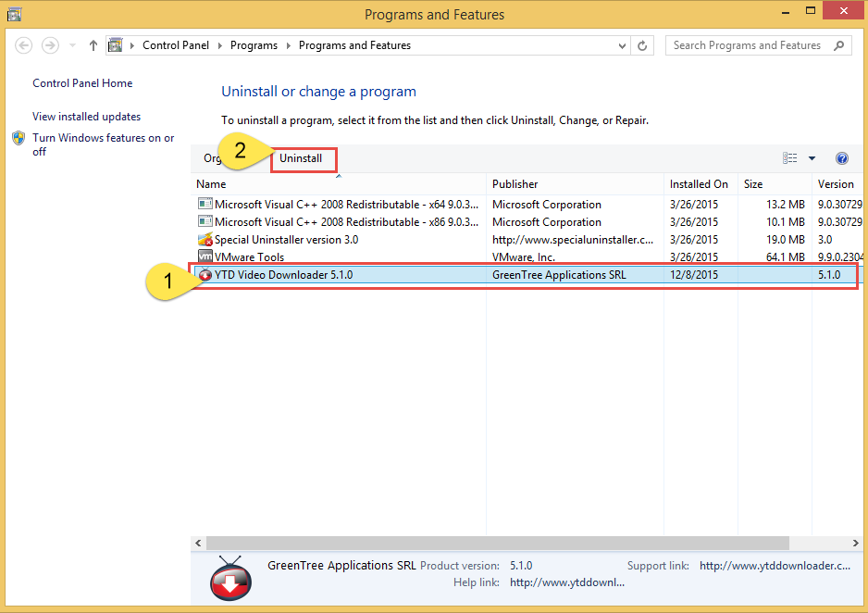Click the Special Uninstaller program icon

click(205, 239)
